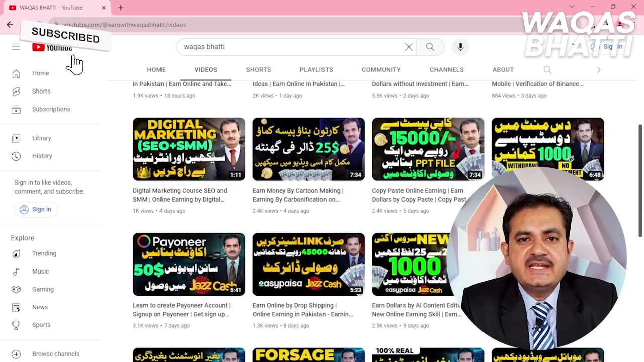Play the FORSAGE thumbnail video
This screenshot has width=644, height=362.
[x=308, y=355]
